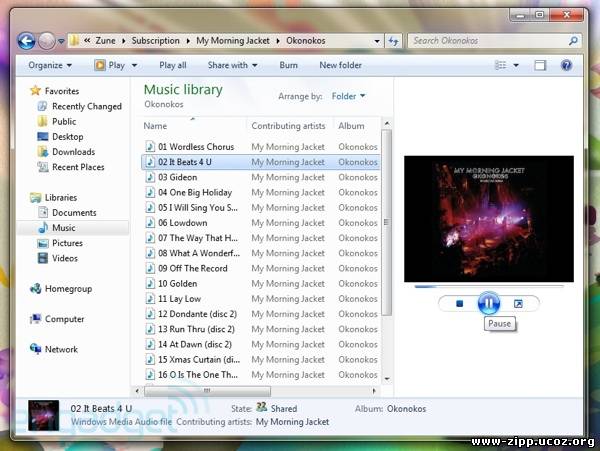Click the Burn toolbar button
This screenshot has height=451, width=600.
click(x=288, y=65)
